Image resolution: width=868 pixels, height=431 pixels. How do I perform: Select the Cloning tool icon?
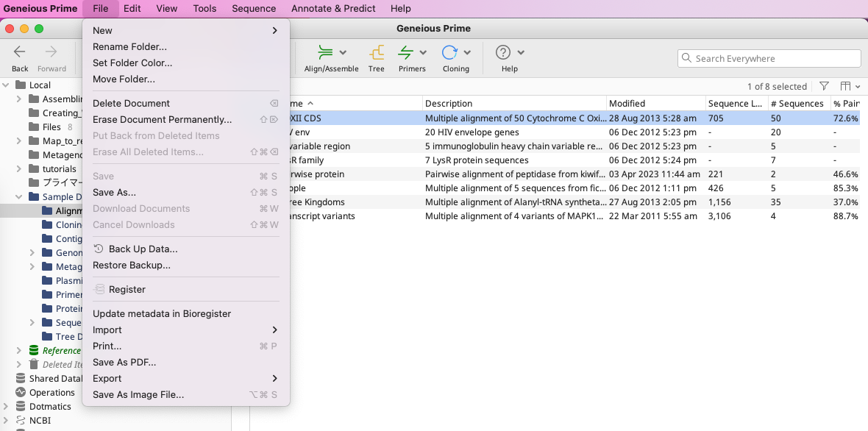click(449, 53)
